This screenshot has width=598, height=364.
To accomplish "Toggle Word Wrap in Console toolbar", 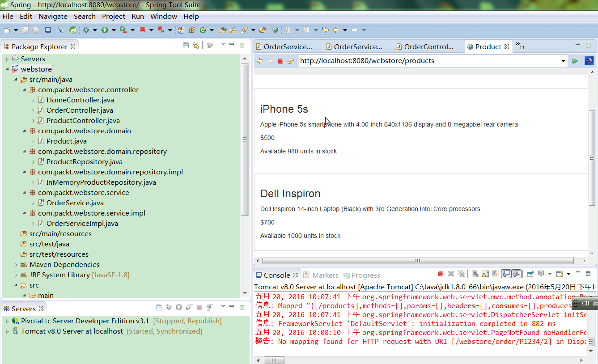I will coord(496,274).
